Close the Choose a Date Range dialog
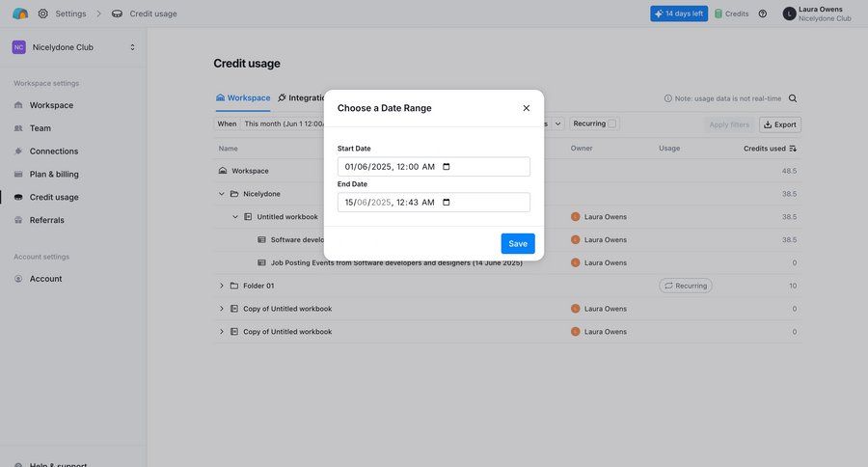 [x=526, y=108]
